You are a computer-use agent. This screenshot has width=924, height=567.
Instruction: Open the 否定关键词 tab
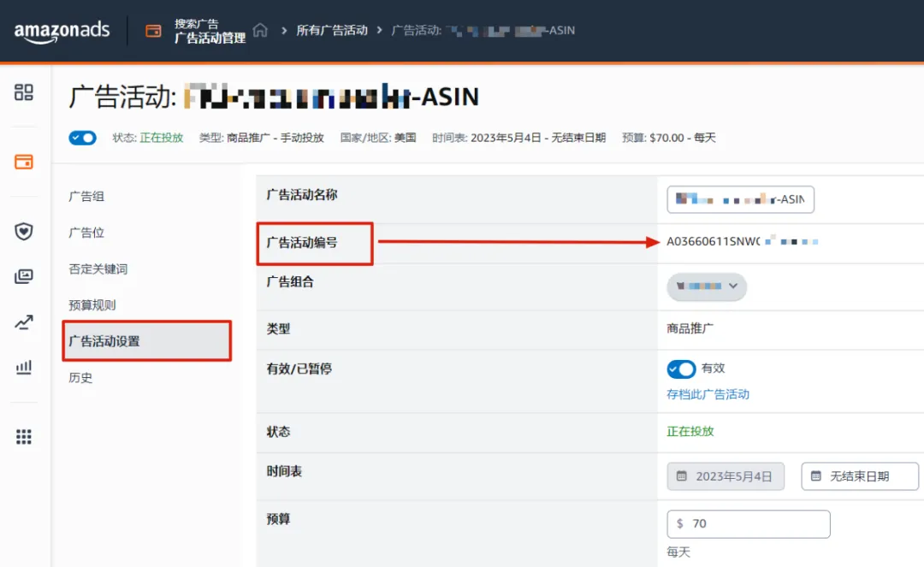pyautogui.click(x=98, y=269)
